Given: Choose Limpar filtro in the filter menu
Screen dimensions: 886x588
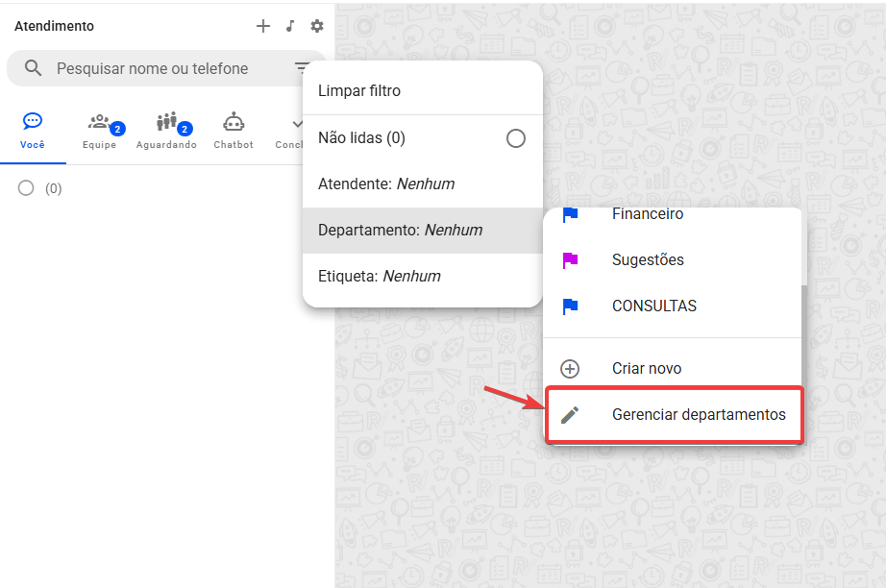Looking at the screenshot, I should tap(423, 91).
